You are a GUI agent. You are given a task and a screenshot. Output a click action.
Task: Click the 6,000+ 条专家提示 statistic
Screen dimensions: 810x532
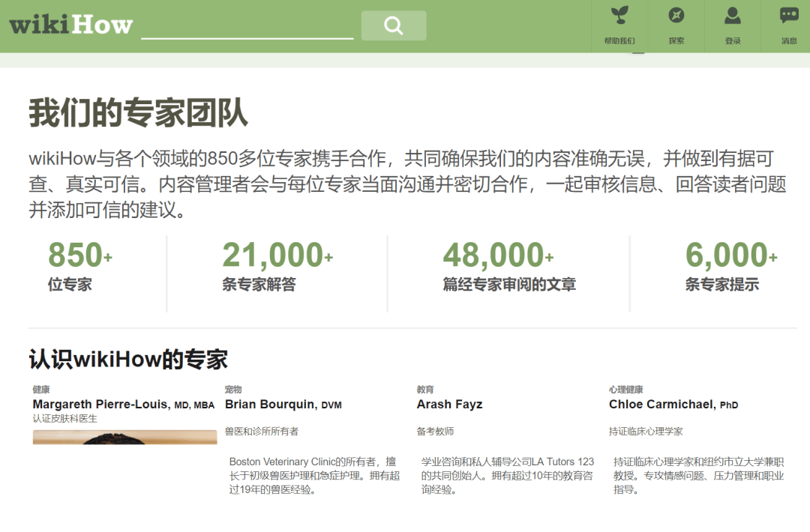point(730,267)
